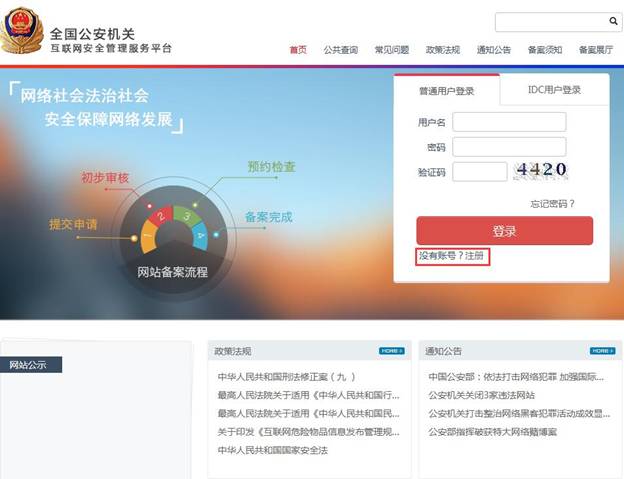Open the 首页 menu item
The image size is (624, 479).
pyautogui.click(x=298, y=50)
